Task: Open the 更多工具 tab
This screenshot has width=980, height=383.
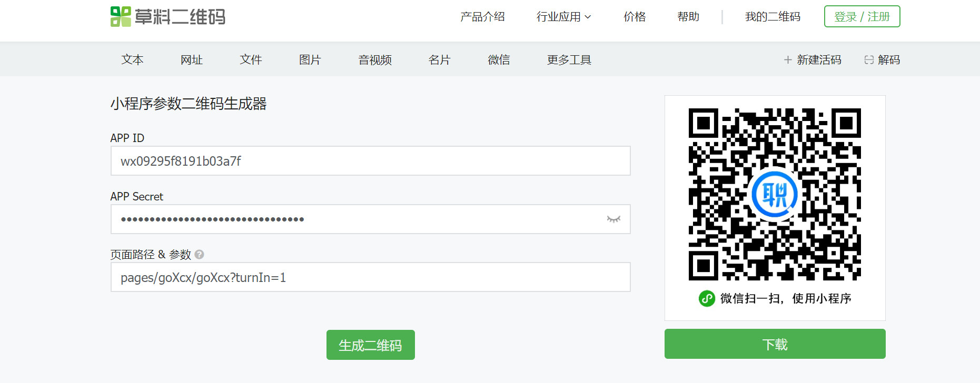Action: pyautogui.click(x=569, y=60)
